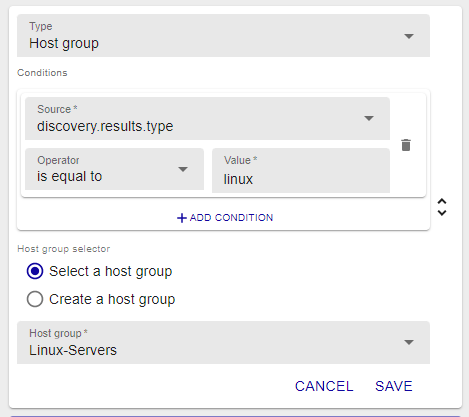Click the arrow icon on the Type field
469x417 pixels.
[409, 36]
